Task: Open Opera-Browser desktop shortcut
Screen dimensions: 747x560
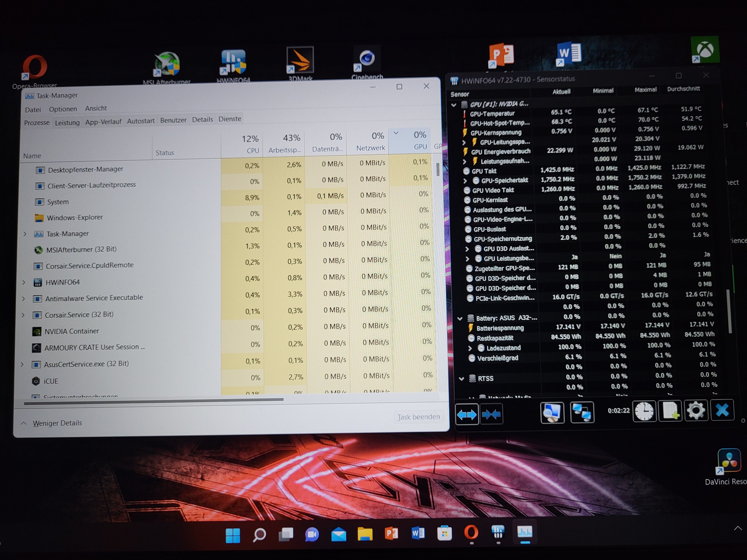Action: pos(35,72)
